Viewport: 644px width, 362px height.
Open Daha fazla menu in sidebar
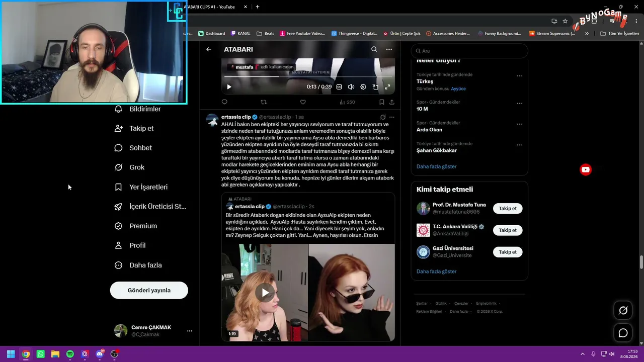138,265
